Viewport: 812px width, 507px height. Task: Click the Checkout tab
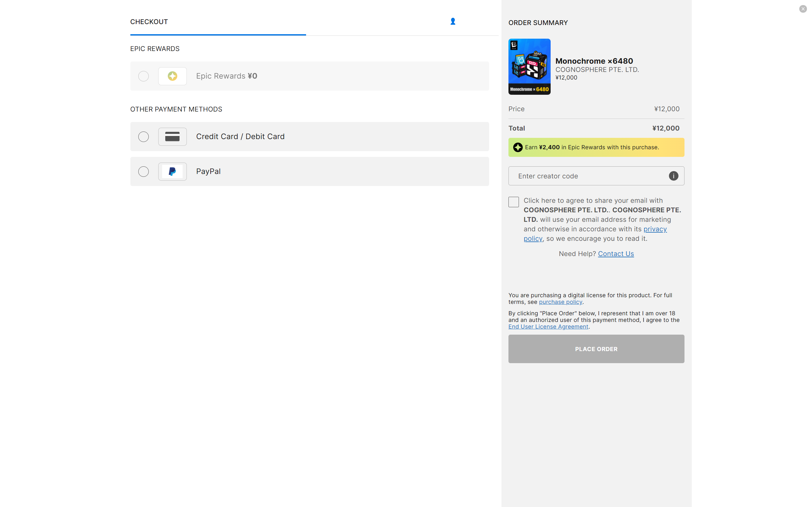(x=149, y=22)
